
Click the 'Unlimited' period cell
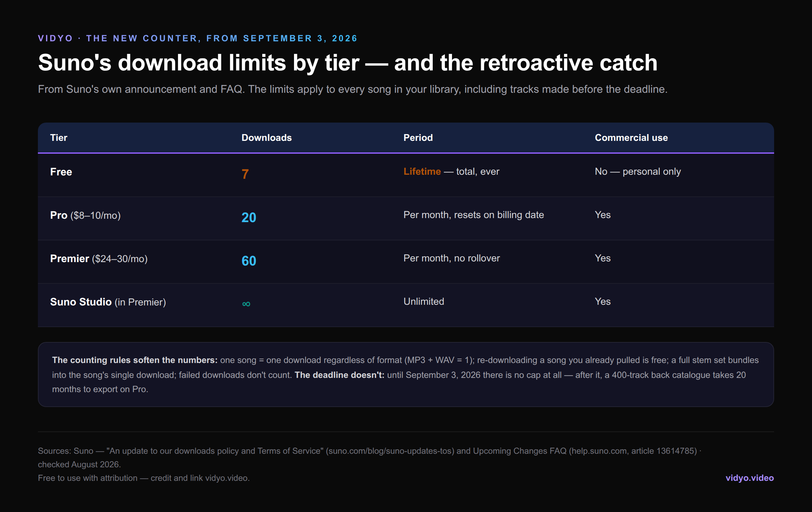click(x=424, y=301)
